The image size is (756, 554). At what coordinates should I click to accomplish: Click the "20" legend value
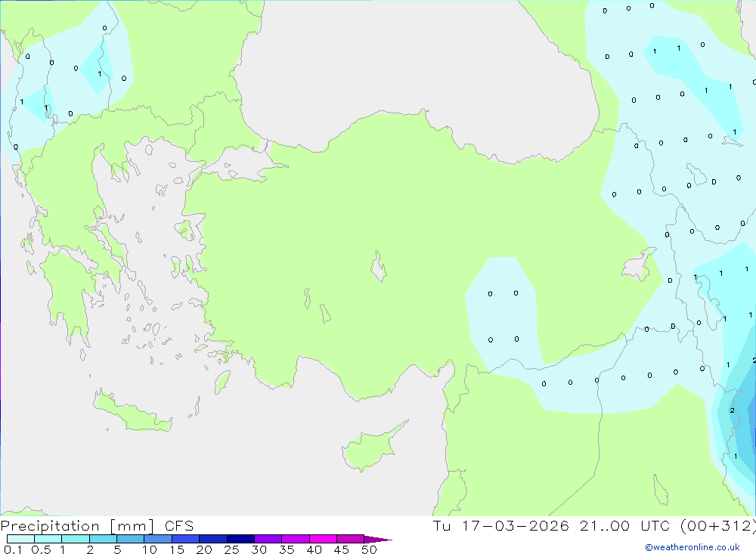click(204, 549)
